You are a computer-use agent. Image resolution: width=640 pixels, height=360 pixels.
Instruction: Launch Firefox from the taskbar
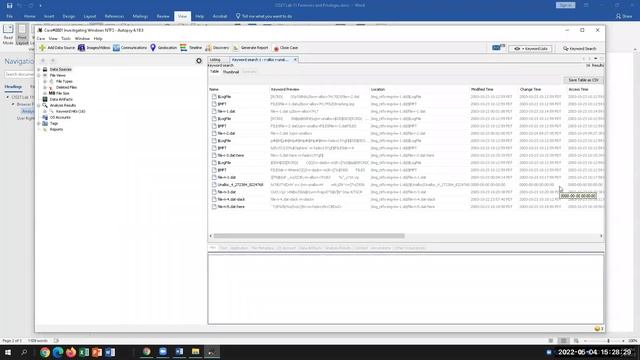(x=71, y=352)
